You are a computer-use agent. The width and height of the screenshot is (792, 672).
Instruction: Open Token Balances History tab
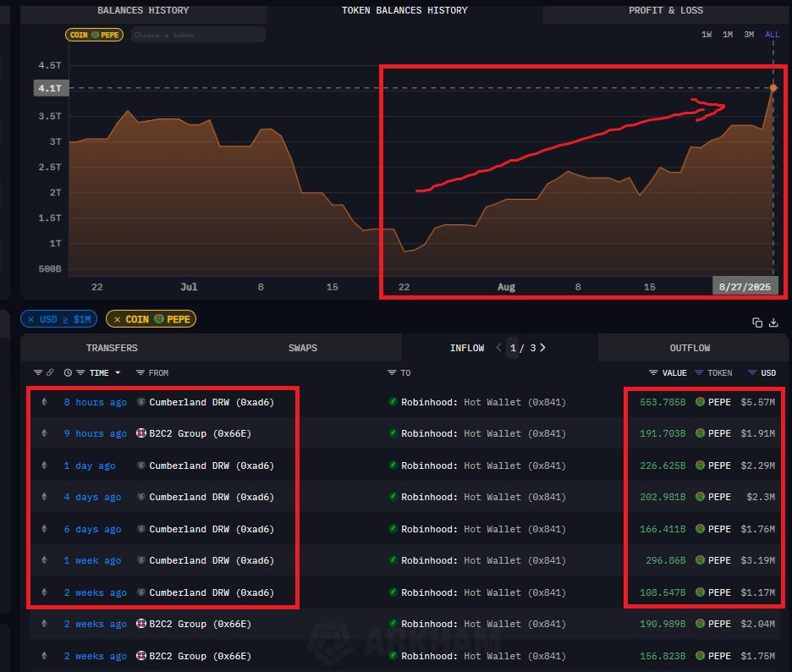coord(404,11)
